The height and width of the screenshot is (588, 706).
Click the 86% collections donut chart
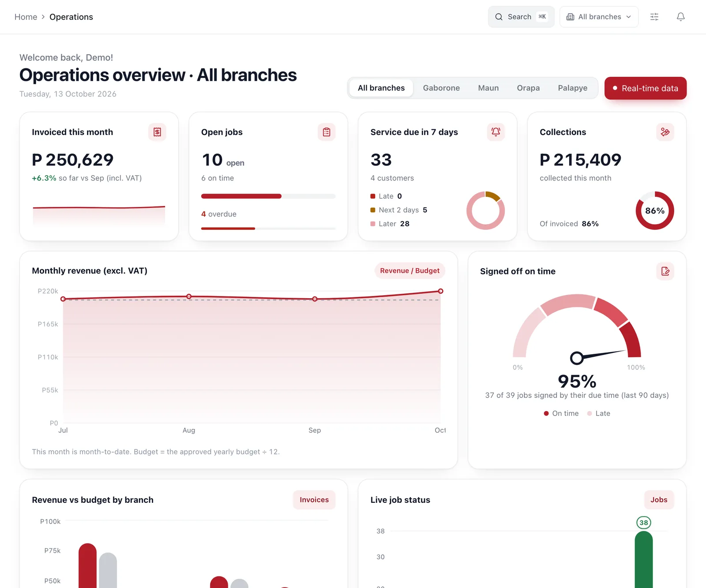click(x=655, y=210)
